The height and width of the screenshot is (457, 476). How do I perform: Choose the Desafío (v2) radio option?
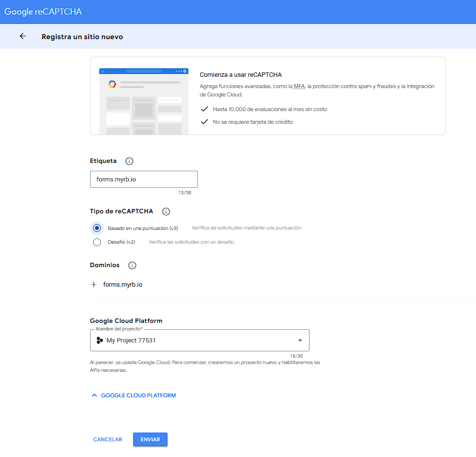click(x=97, y=242)
